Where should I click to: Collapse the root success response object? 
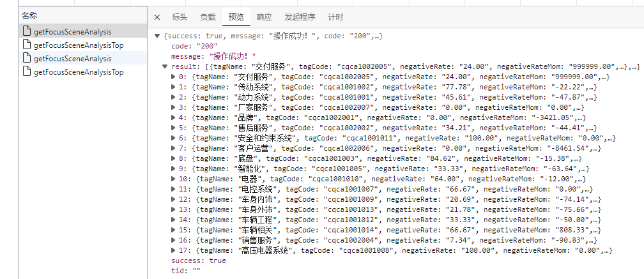pos(158,36)
